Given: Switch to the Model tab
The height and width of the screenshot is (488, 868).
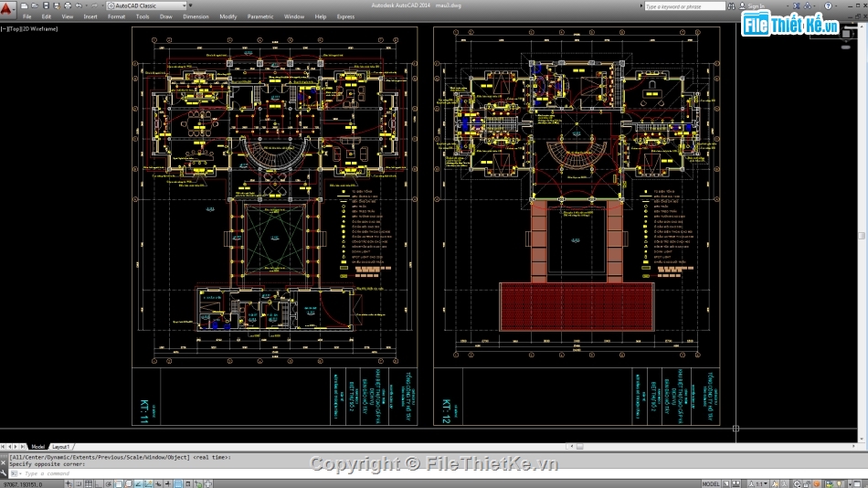Looking at the screenshot, I should point(37,447).
